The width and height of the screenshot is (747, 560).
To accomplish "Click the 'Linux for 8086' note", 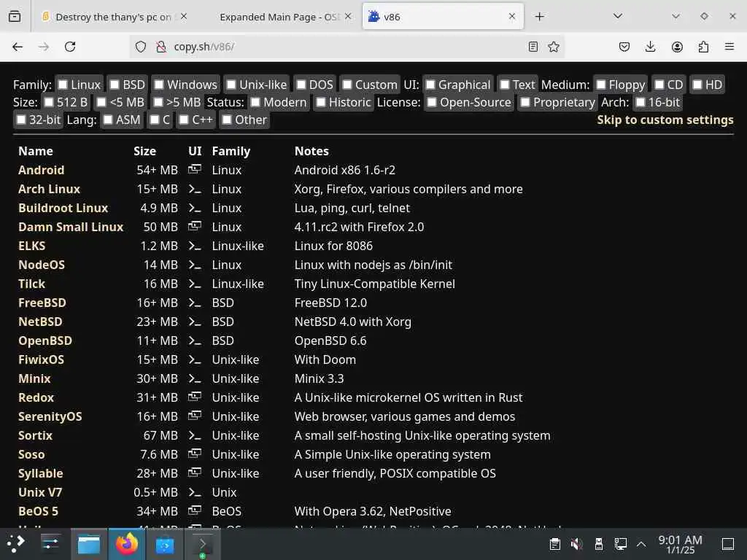I will (333, 246).
